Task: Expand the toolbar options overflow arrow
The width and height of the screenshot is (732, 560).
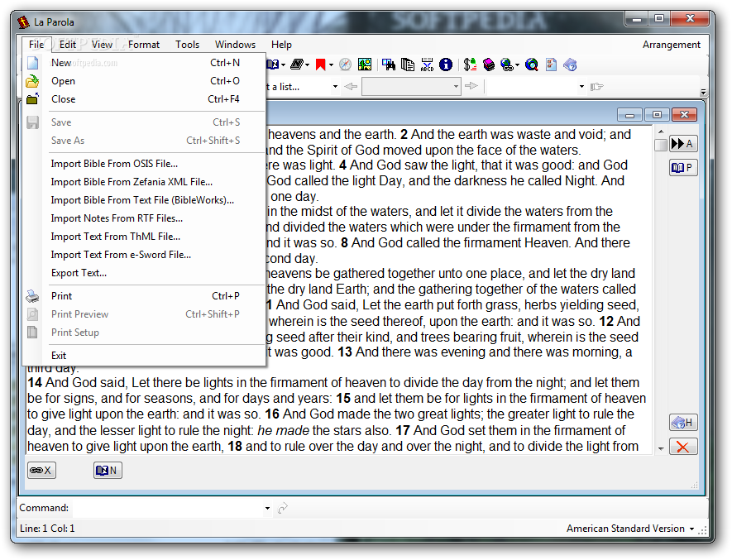Action: (703, 92)
